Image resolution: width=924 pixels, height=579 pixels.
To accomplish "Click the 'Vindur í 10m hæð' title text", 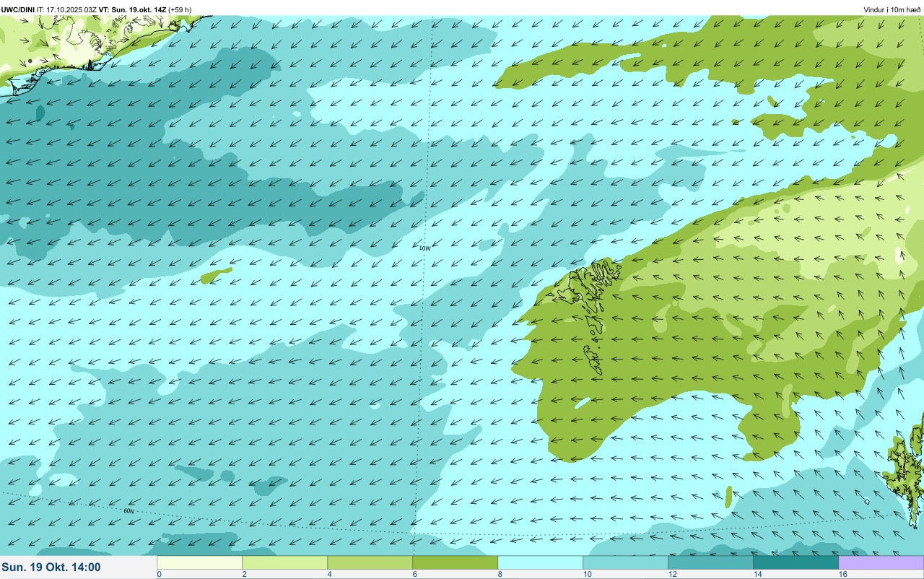I will (x=892, y=9).
